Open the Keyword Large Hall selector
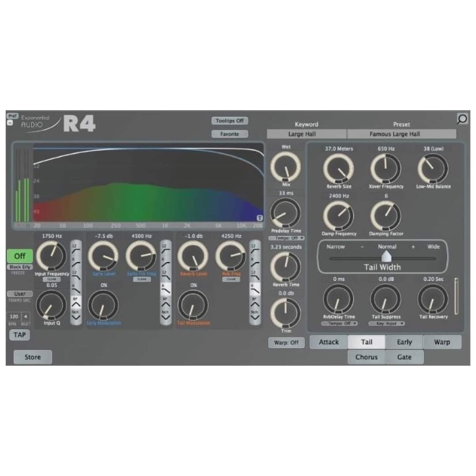476x476 pixels. coord(306,134)
